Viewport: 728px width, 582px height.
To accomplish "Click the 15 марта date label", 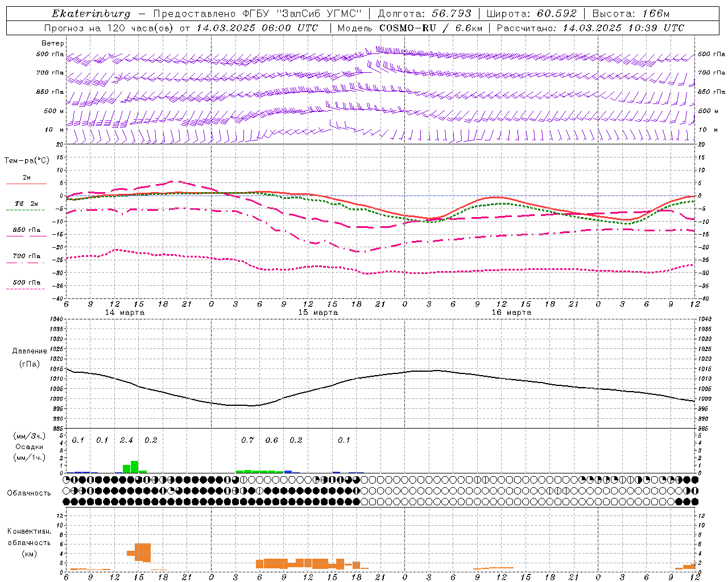I will [318, 313].
